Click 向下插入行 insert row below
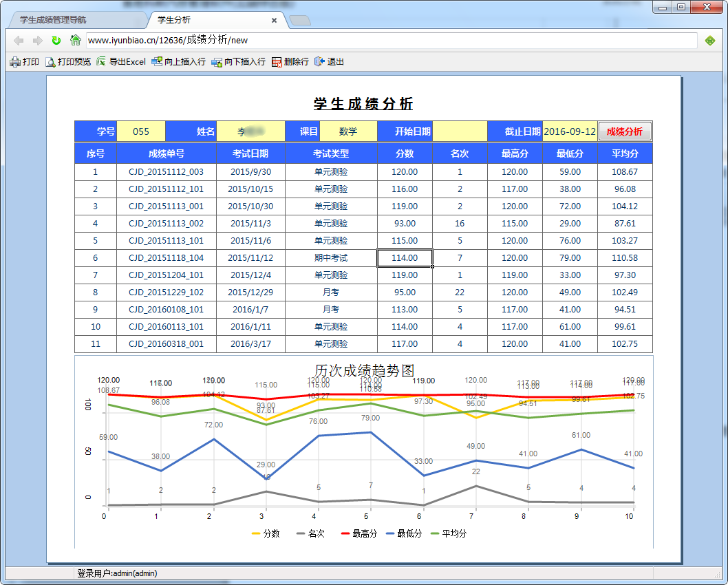 [238, 62]
